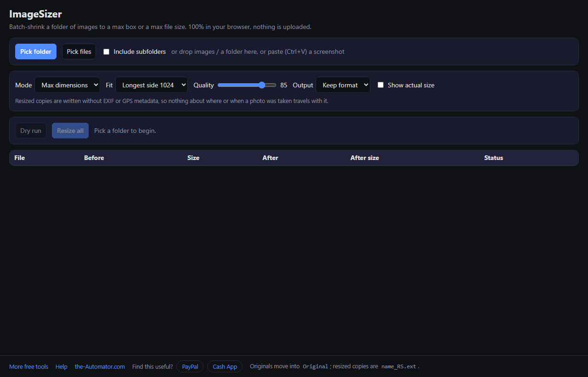This screenshot has width=588, height=377.
Task: Click the EXIF and GPS metadata note
Action: point(172,101)
